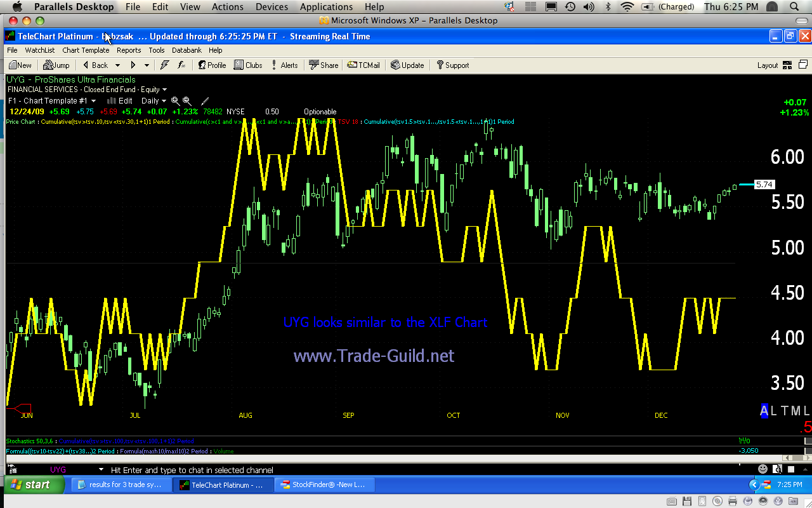Click the New toolbar button
The height and width of the screenshot is (508, 812).
pos(20,65)
